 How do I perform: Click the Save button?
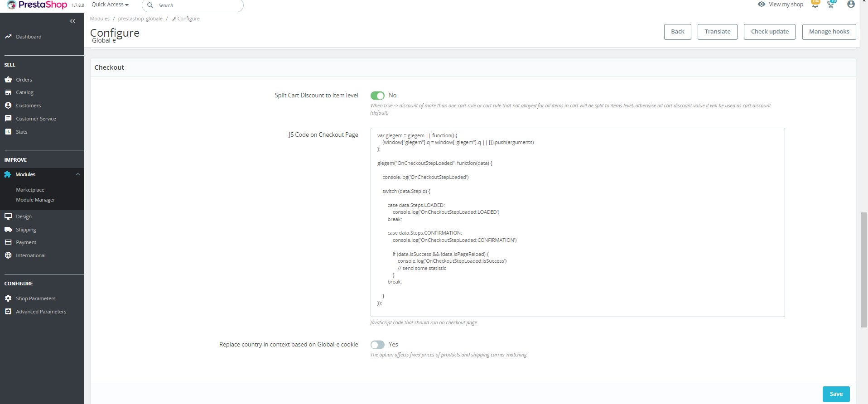click(836, 394)
